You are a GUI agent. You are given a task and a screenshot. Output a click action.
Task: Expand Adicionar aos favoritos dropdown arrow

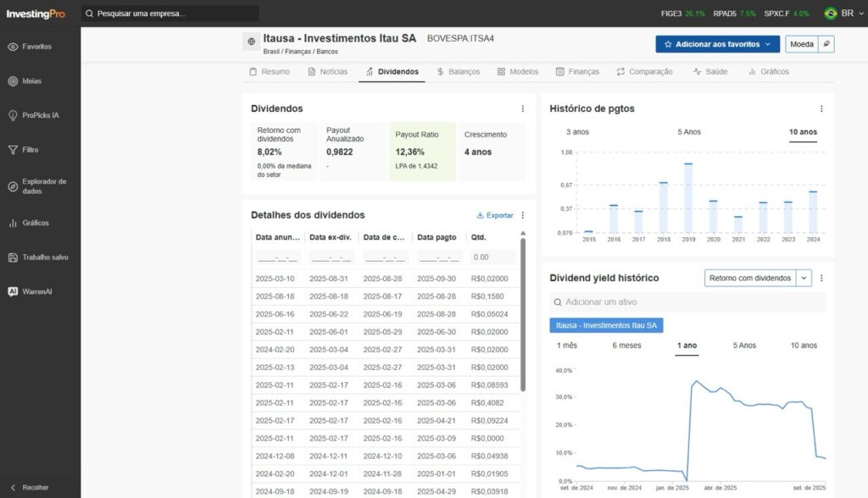point(768,44)
